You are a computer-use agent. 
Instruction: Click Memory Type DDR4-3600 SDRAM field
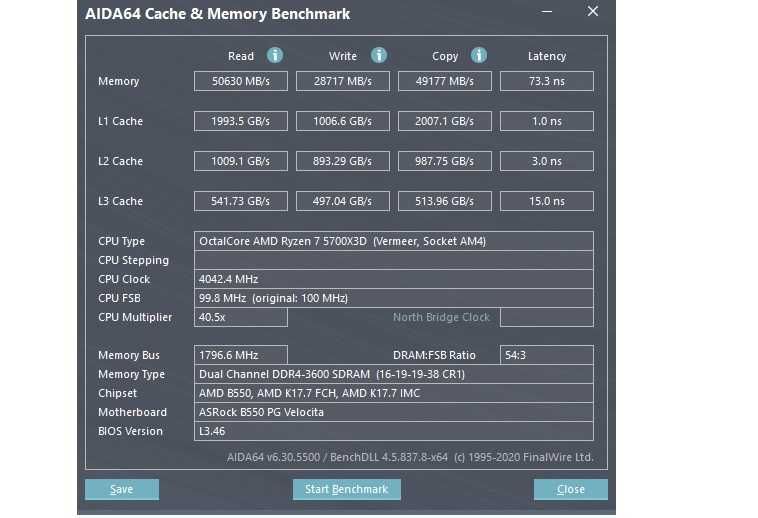[394, 374]
